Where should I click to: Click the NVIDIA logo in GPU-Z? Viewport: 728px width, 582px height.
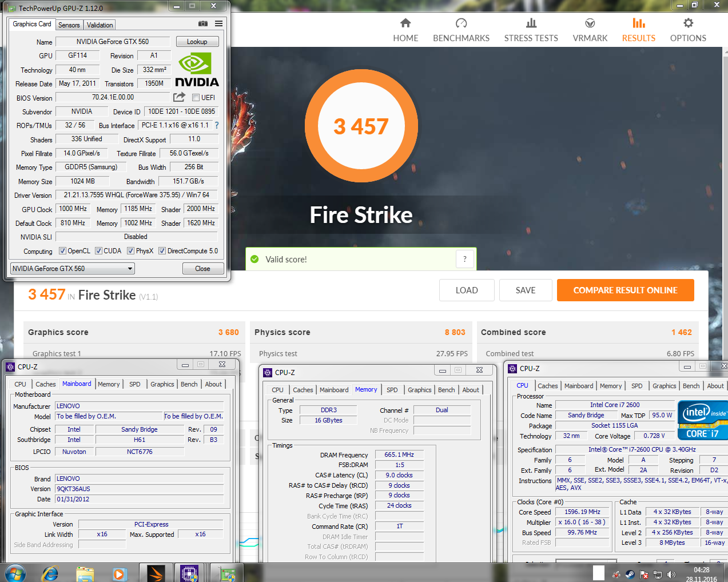tap(196, 70)
